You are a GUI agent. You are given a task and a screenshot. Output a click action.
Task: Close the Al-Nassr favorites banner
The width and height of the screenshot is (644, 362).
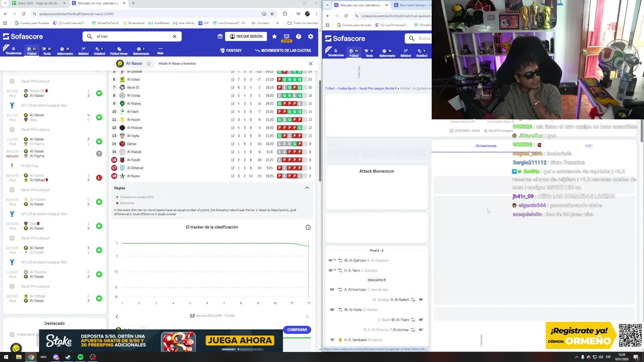310,63
